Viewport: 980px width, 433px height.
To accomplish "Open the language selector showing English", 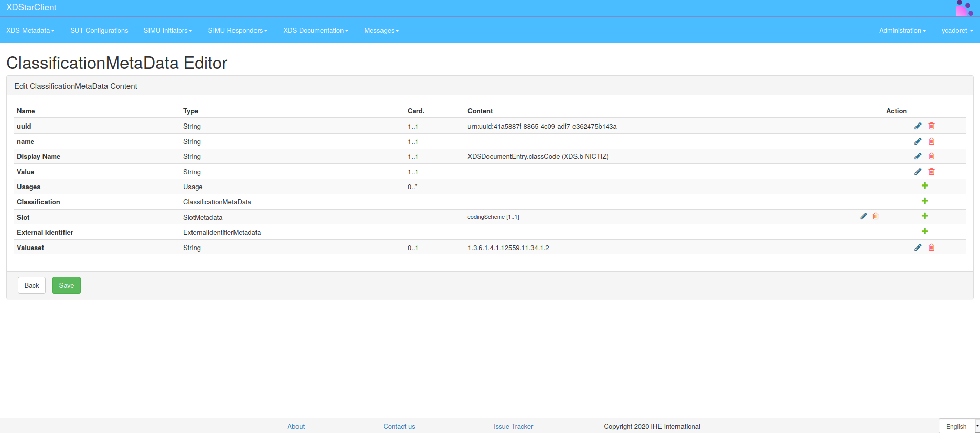I will click(x=958, y=426).
